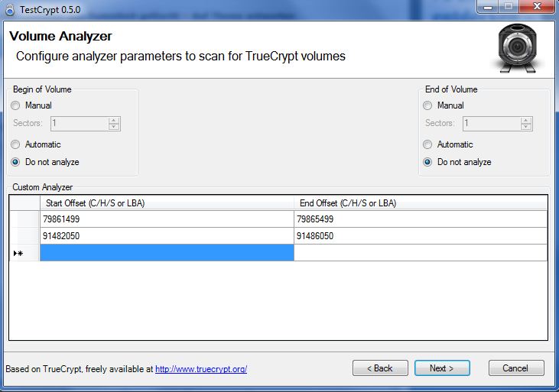This screenshot has height=392, width=559.
Task: Click the End Offset column header
Action: click(x=421, y=203)
